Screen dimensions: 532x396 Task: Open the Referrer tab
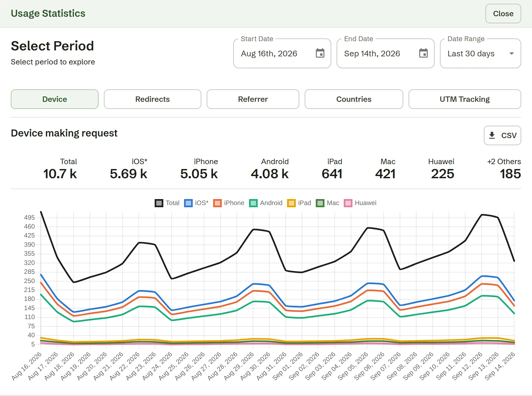253,99
